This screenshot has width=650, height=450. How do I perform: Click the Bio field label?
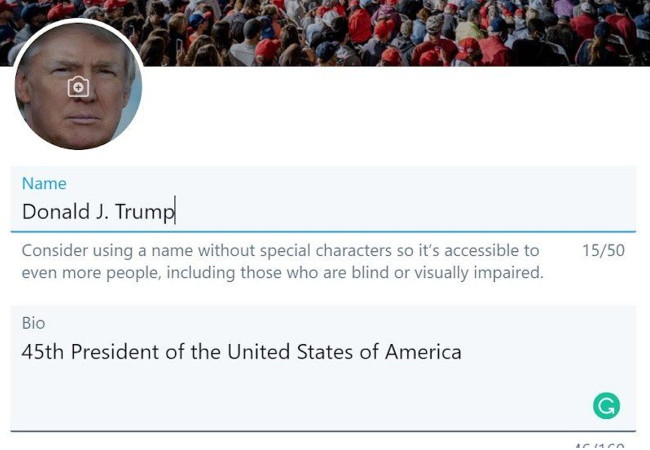33,323
